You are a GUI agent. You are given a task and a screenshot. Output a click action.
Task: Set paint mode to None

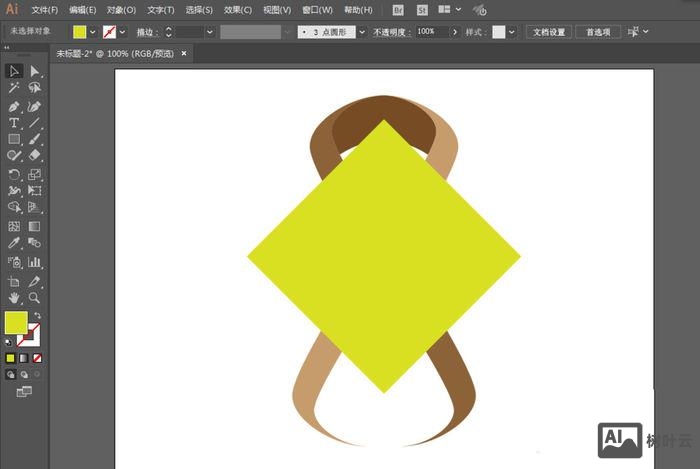38,357
